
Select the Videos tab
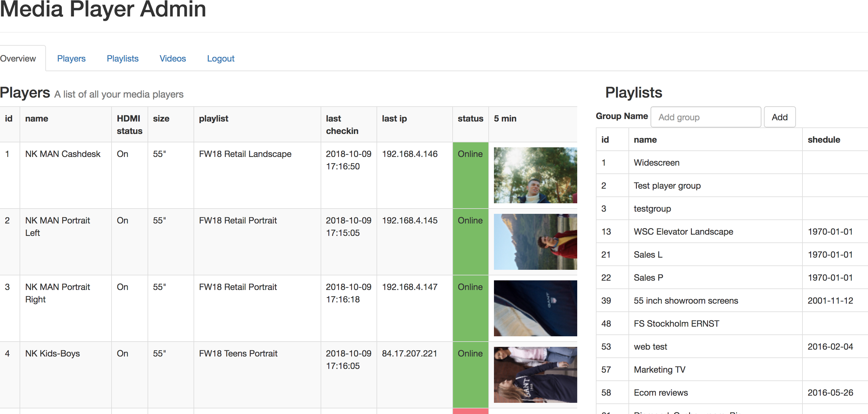[172, 58]
